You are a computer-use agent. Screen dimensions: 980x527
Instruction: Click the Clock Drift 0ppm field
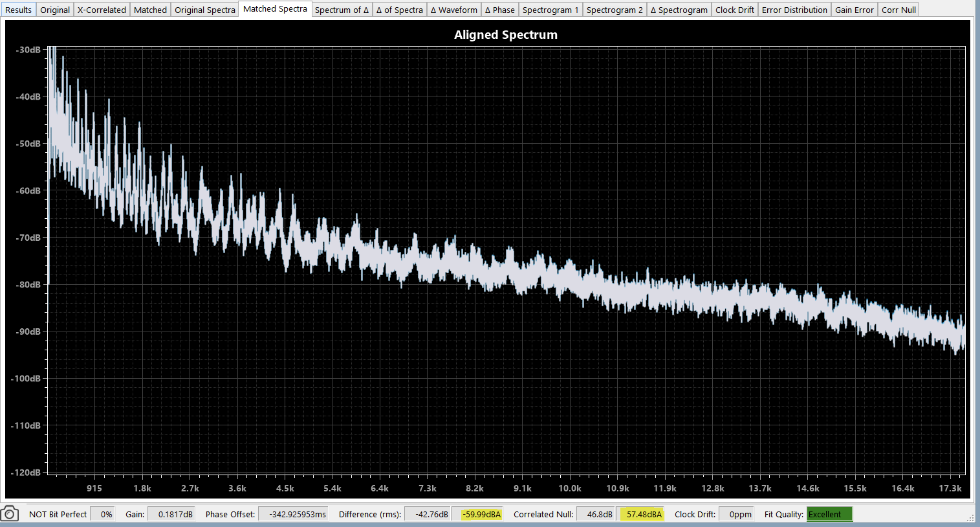coord(737,514)
